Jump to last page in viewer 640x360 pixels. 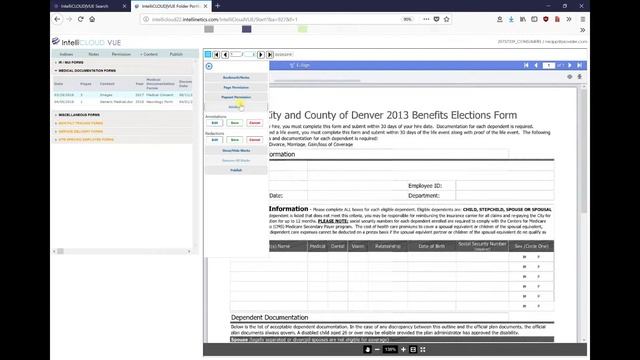tap(580, 65)
